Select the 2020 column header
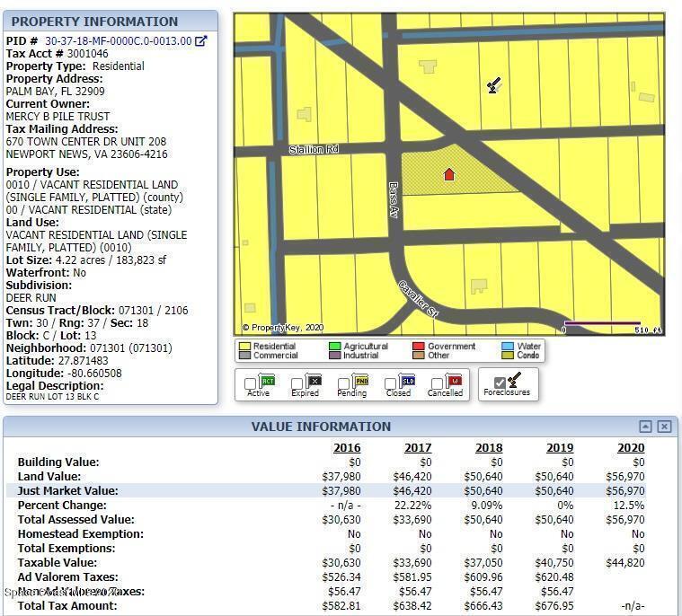Viewport: 682px width, 616px height. click(x=631, y=448)
